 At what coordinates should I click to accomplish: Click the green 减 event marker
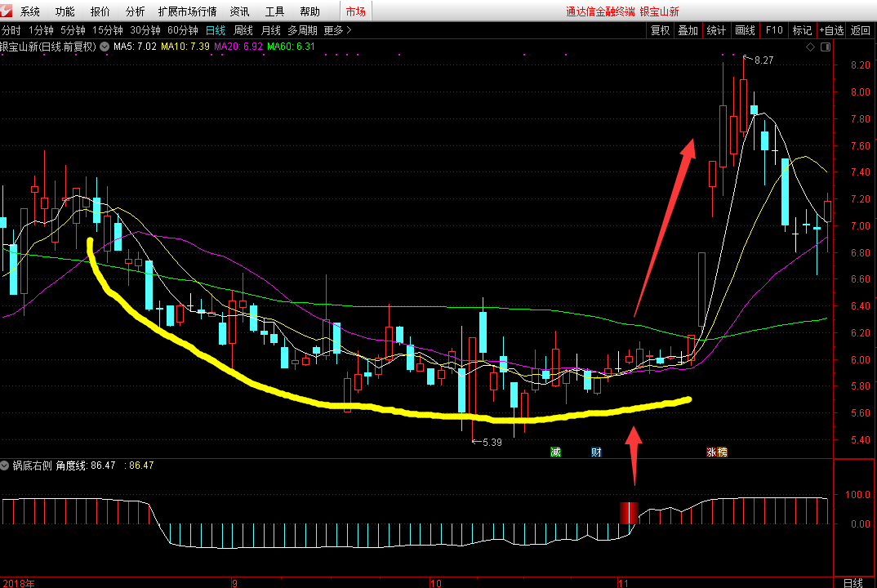[555, 452]
